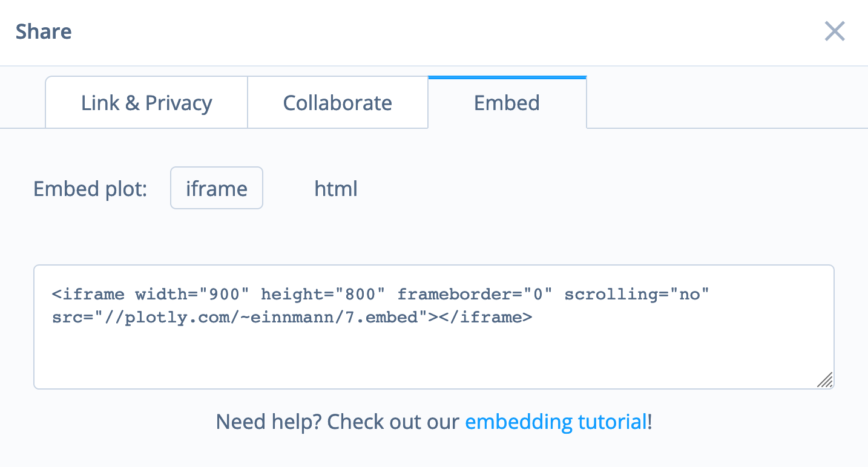Close the Share dialog with the X icon

point(835,31)
